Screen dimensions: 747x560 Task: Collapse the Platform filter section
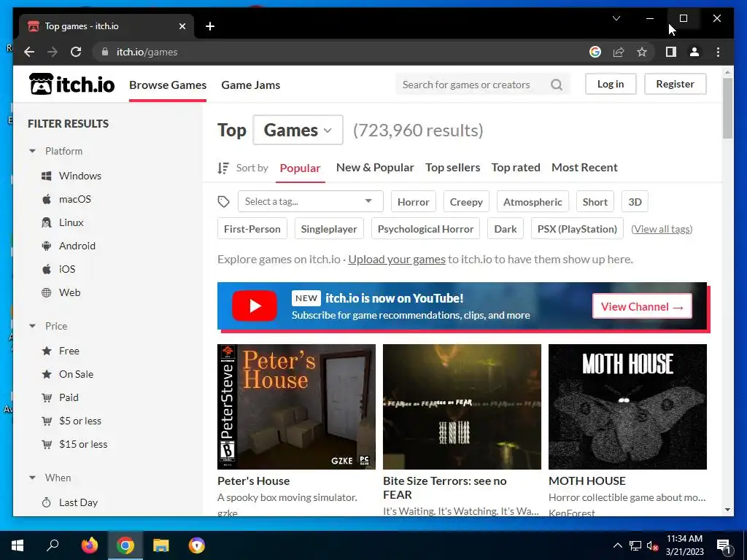32,151
